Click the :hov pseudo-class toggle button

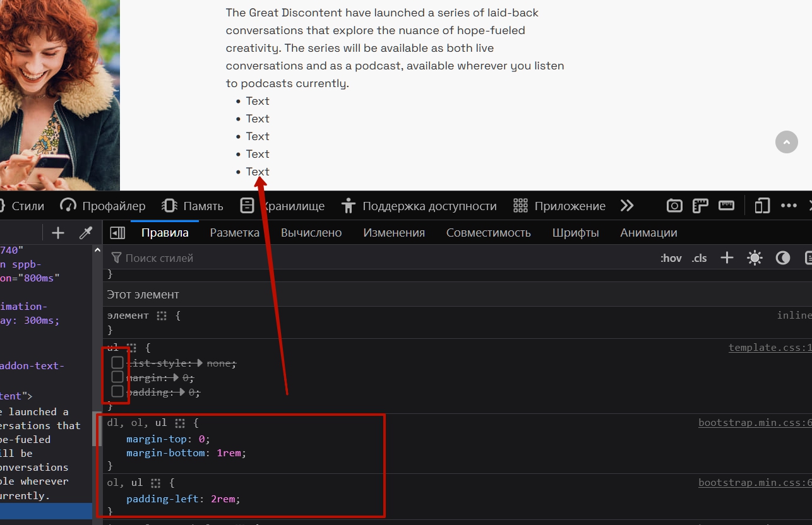click(x=671, y=258)
